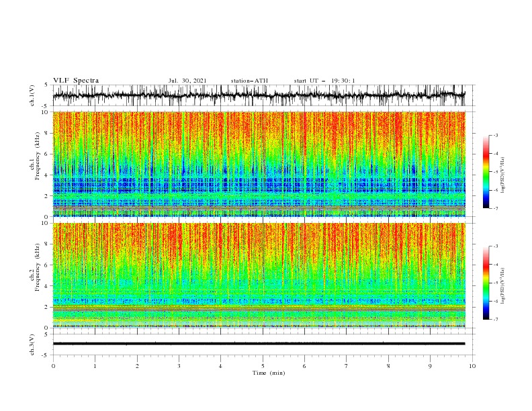Screen dimensions: 532x411
Task: Click the 'ch.1(V)' axis label
Action: 32,96
